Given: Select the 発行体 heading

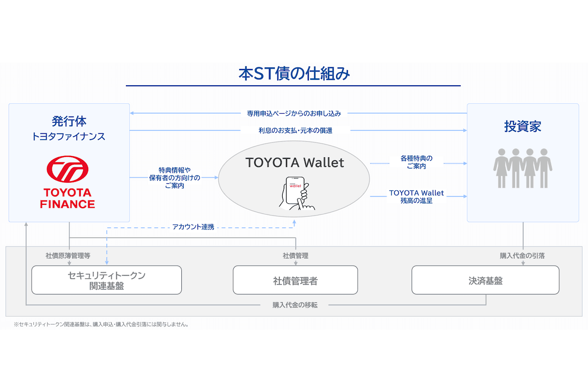Looking at the screenshot, I should pos(69,121).
